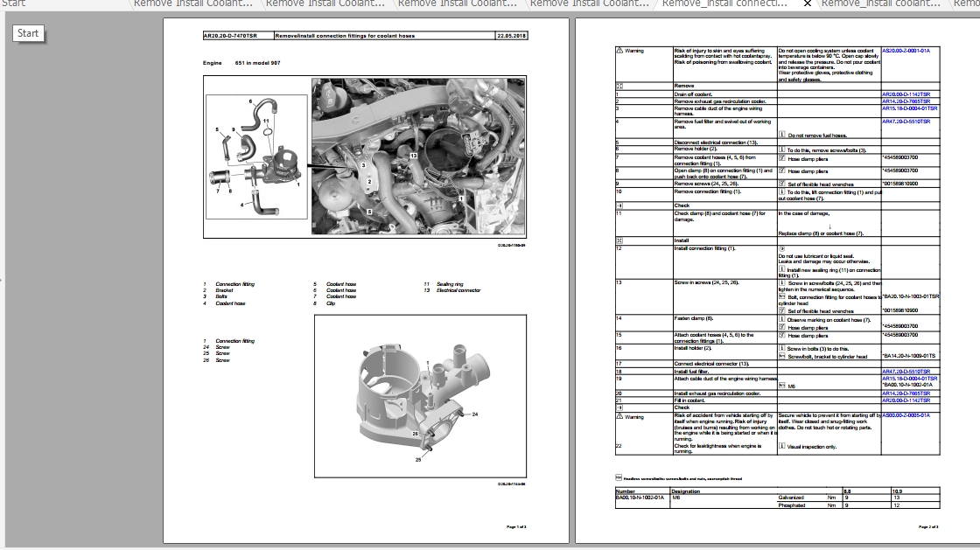Click step 'Install holder (2).'
Image resolution: width=980 pixels, height=550 pixels.
point(693,348)
